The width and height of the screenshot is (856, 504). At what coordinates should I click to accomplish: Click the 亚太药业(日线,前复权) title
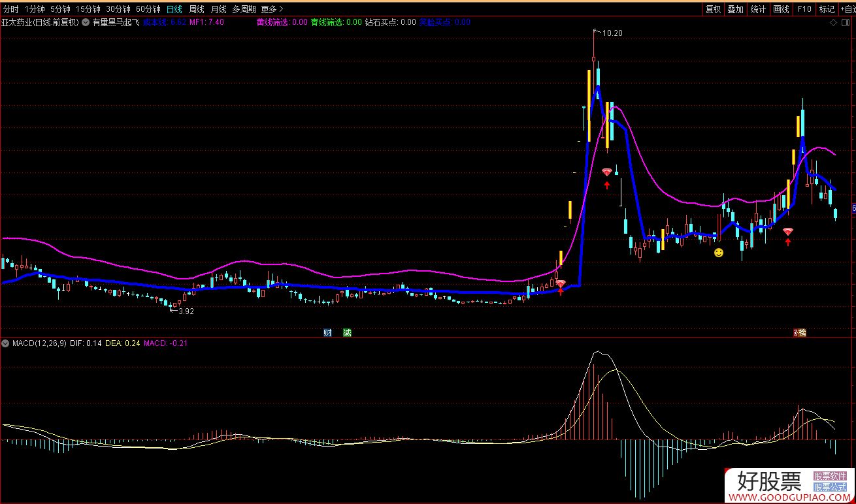coord(41,22)
